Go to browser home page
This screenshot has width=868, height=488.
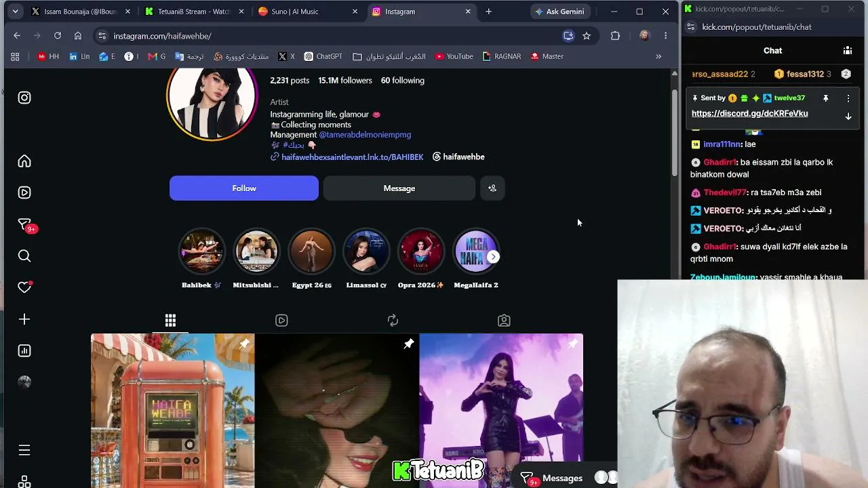tap(78, 36)
